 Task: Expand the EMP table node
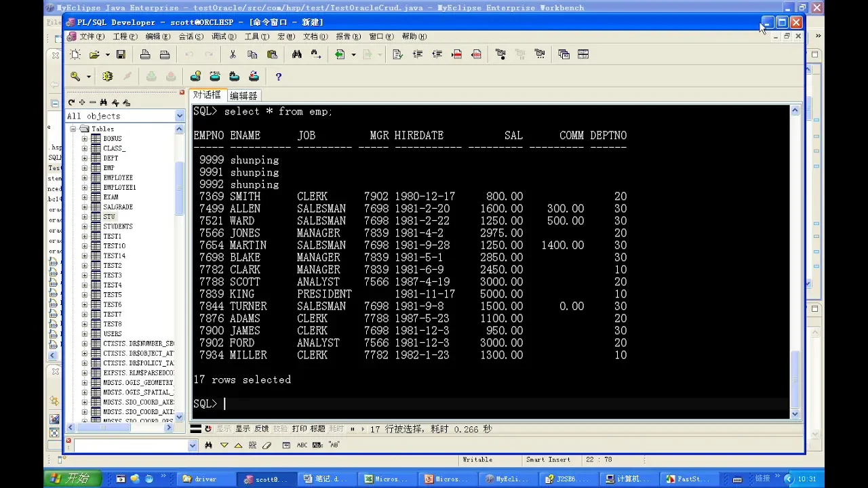85,168
